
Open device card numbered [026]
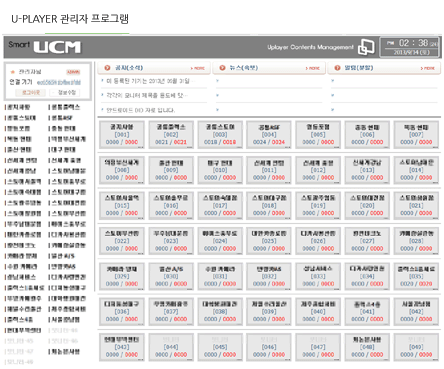318,241
